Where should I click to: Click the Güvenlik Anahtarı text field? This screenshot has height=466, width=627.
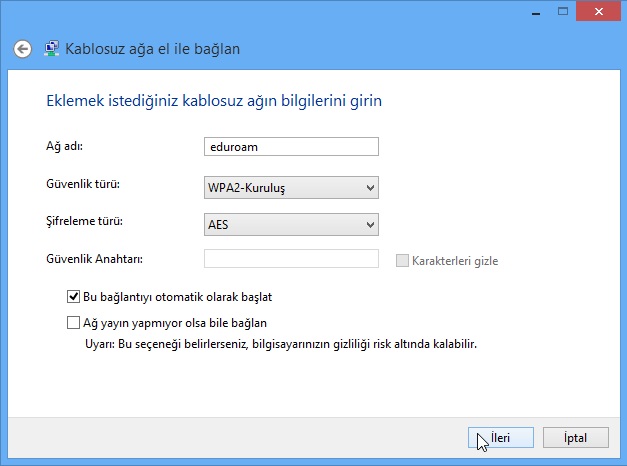point(291,258)
